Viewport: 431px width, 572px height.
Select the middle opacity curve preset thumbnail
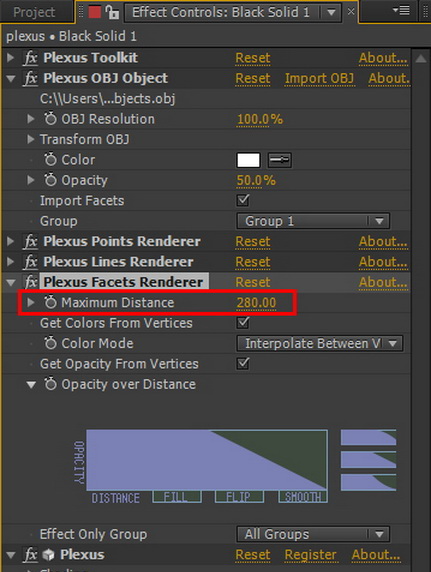[368, 460]
